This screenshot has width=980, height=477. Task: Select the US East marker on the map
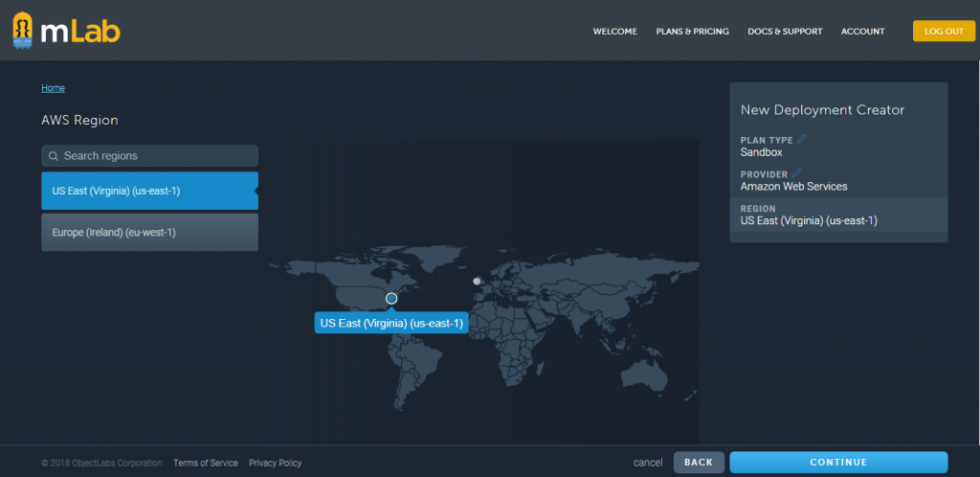tap(391, 299)
